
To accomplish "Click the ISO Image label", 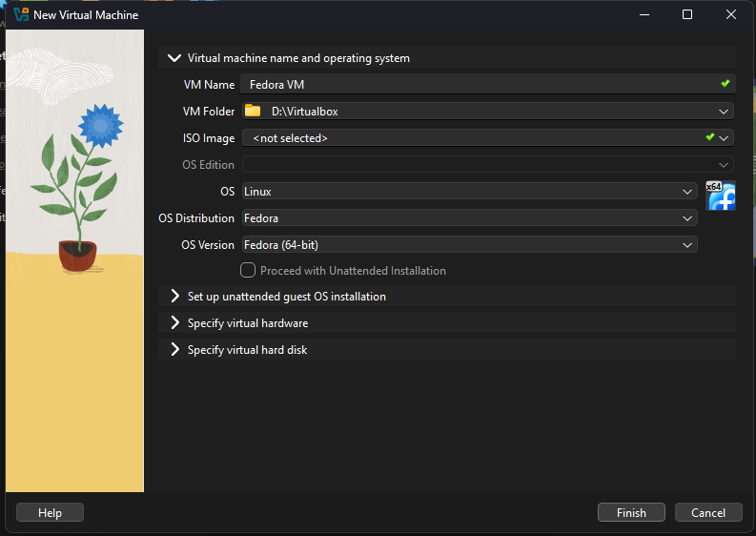I will [208, 138].
